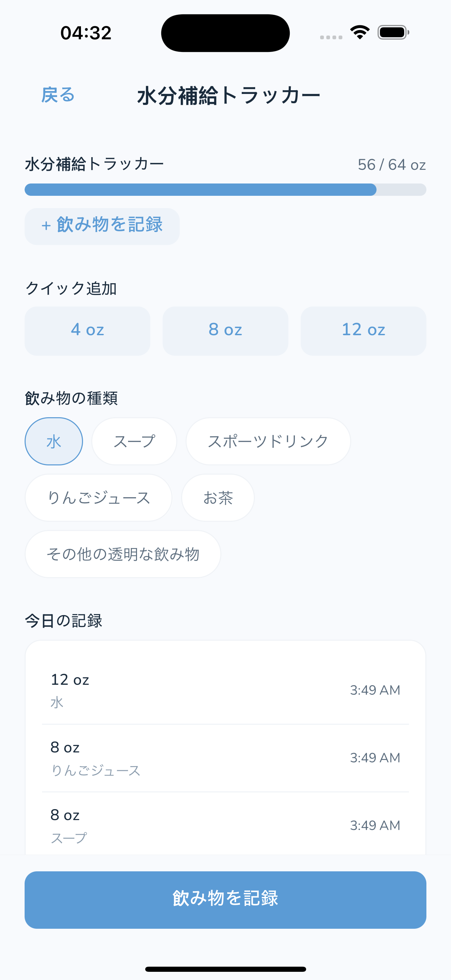Image resolution: width=451 pixels, height=980 pixels.
Task: Click the hydration progress bar
Action: 225,189
